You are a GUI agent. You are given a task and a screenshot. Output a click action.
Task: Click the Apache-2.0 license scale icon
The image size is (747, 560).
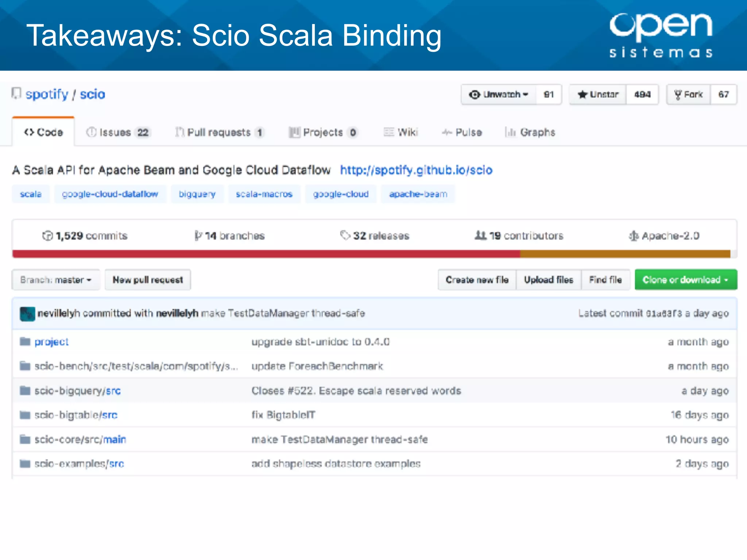(x=634, y=236)
